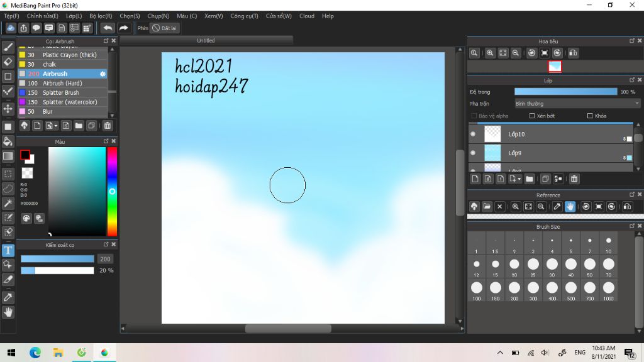Open File Explorer from taskbar
This screenshot has height=362, width=644.
58,353
